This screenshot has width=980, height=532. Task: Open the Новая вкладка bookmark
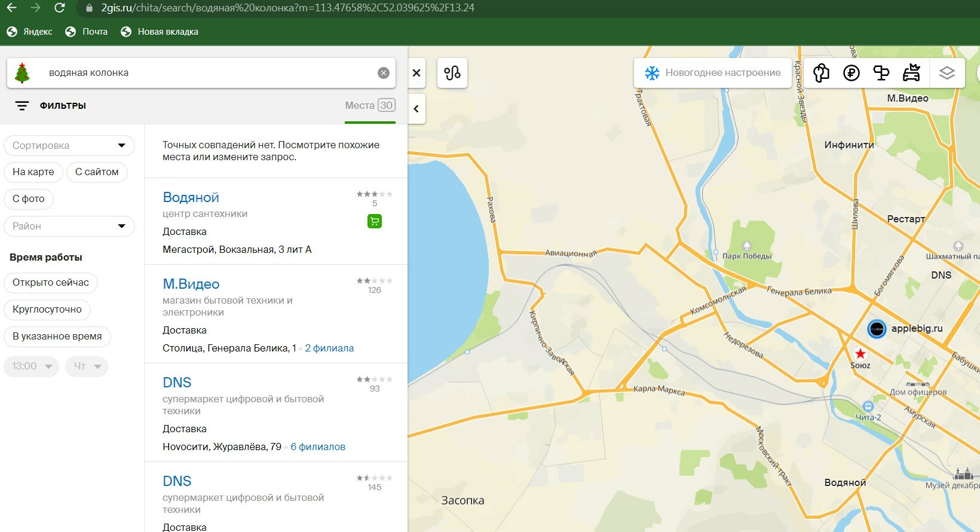[159, 32]
